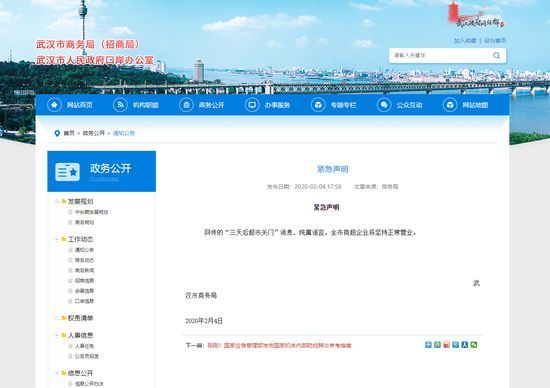
Task: Click the 武汉市商务局 (招商局) site title
Action: (x=88, y=45)
